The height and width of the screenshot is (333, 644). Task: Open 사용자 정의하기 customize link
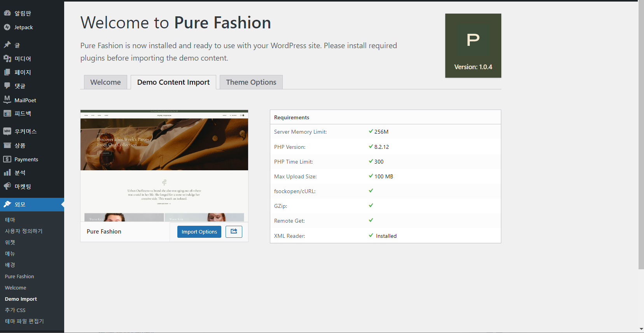tap(24, 231)
